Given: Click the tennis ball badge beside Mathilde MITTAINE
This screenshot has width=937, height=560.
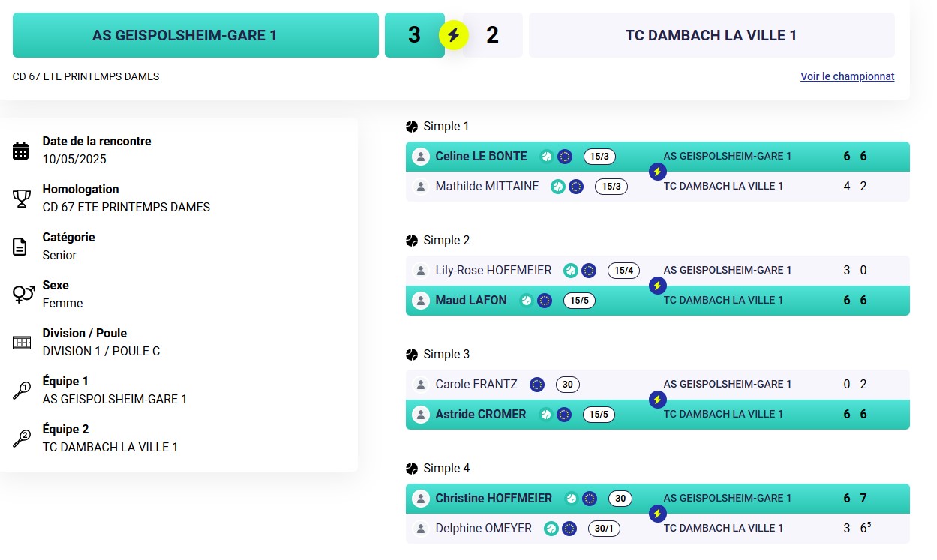Looking at the screenshot, I should coord(558,187).
